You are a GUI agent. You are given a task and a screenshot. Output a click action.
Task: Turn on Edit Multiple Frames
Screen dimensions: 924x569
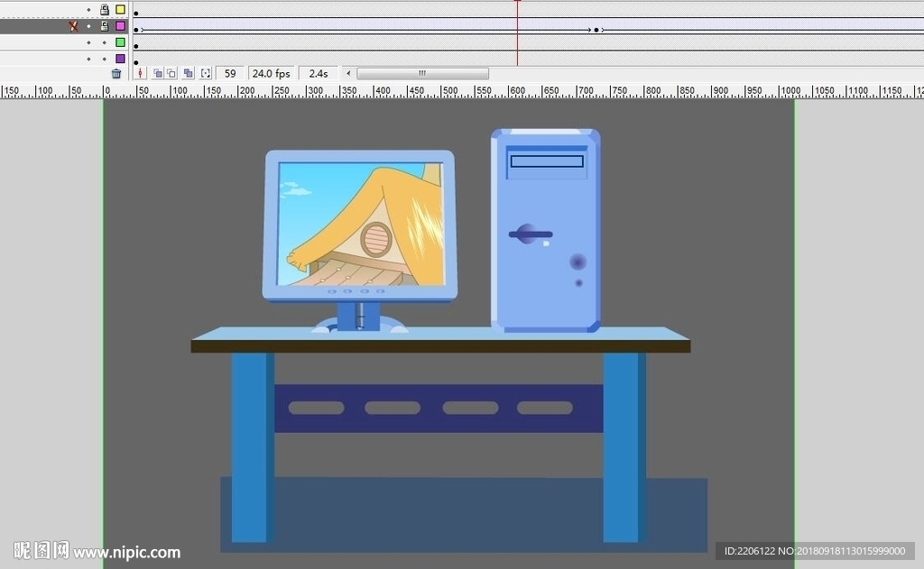(188, 74)
